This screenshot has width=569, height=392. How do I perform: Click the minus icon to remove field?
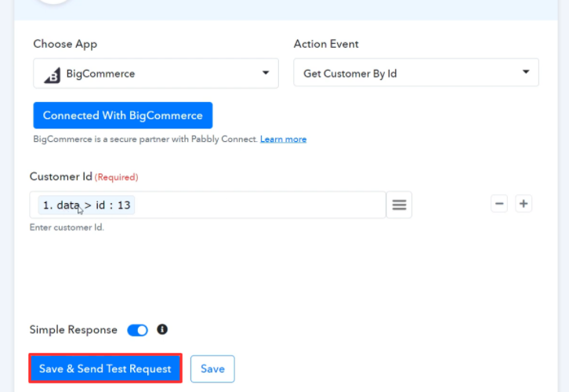(499, 204)
